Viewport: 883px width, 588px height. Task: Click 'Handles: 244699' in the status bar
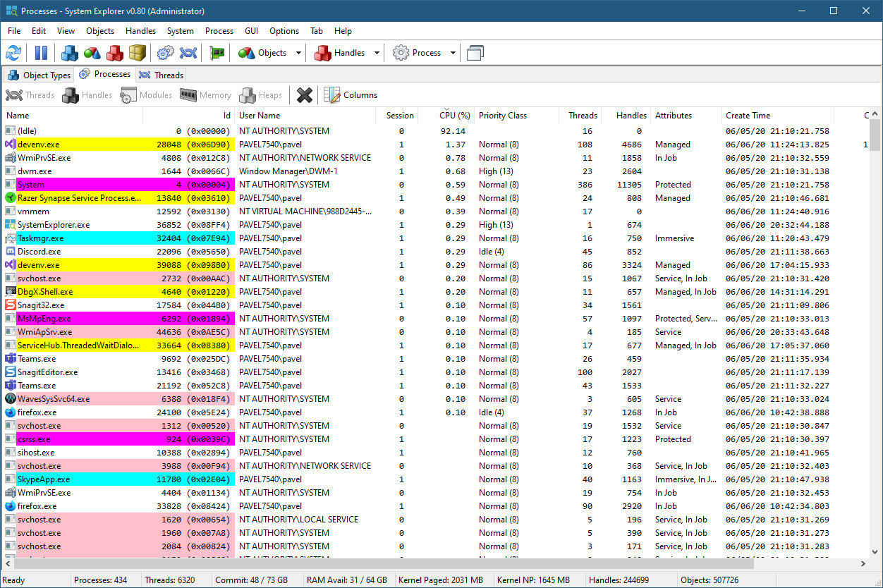pos(619,580)
